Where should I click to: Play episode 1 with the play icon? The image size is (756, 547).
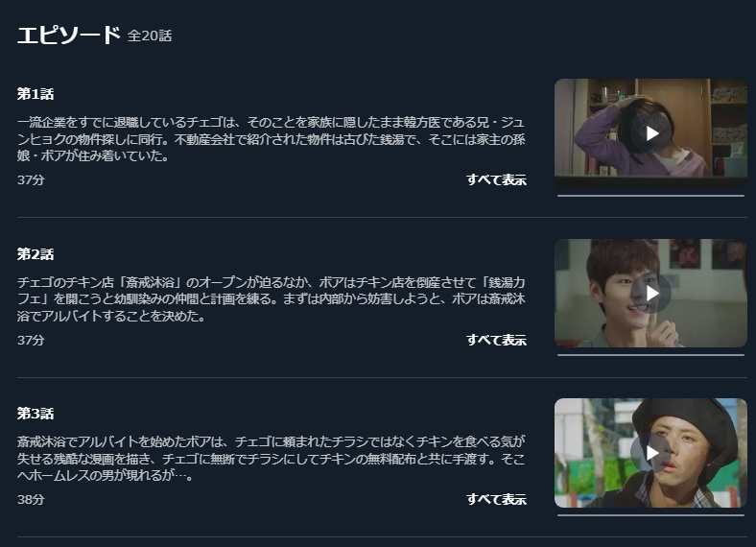(x=650, y=133)
